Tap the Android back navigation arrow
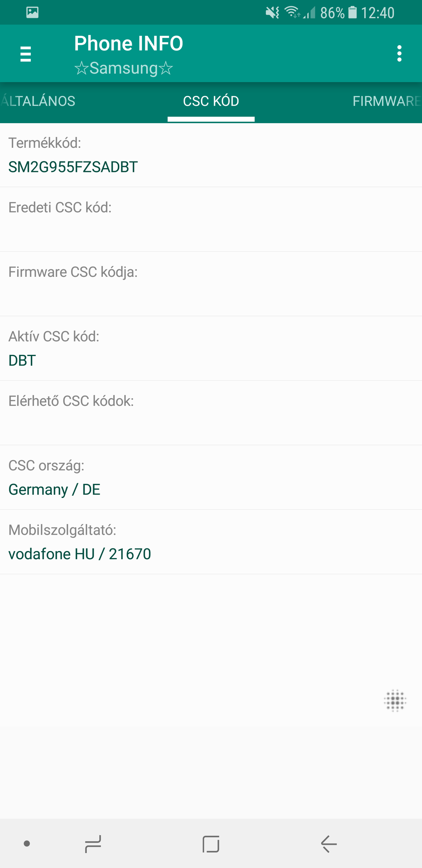 click(x=328, y=844)
